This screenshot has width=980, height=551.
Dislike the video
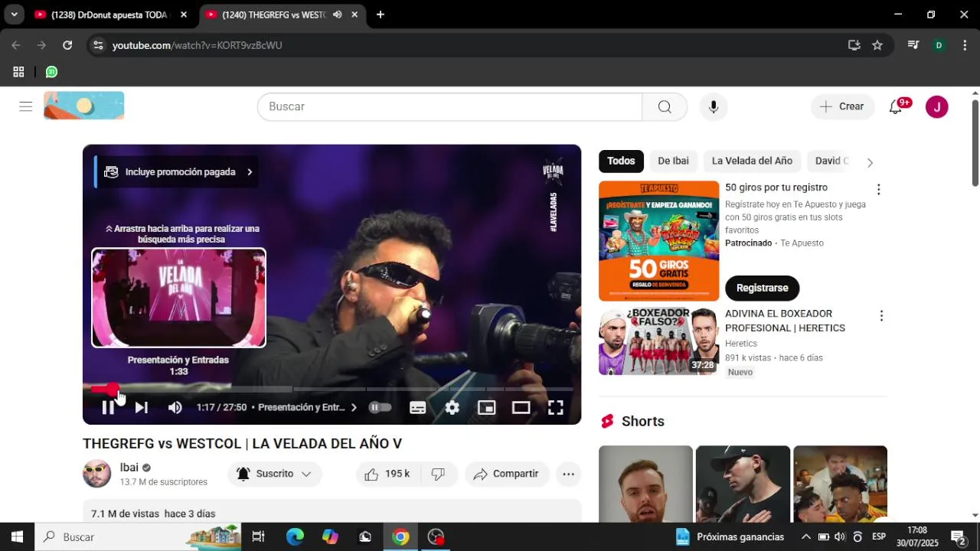coord(438,474)
